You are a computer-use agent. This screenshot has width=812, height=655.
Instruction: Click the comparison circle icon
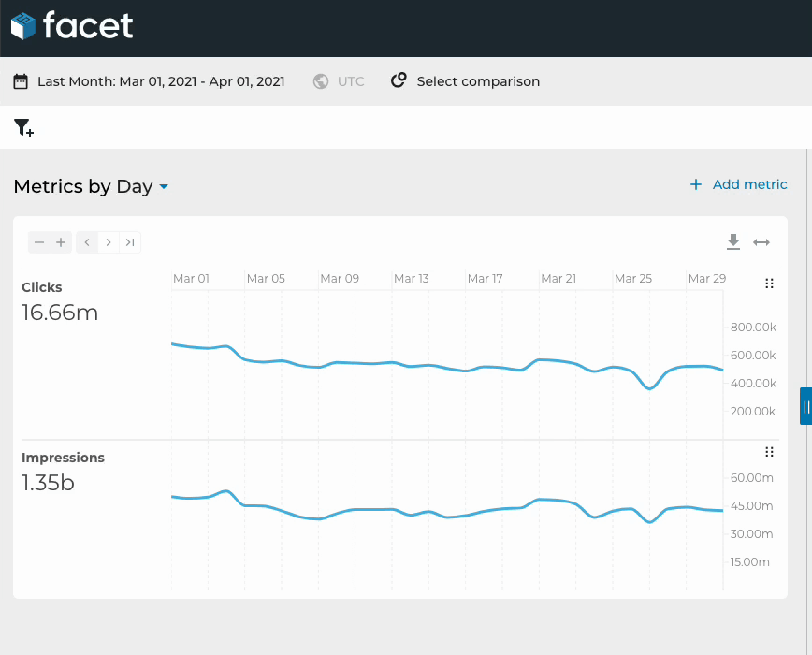click(399, 80)
